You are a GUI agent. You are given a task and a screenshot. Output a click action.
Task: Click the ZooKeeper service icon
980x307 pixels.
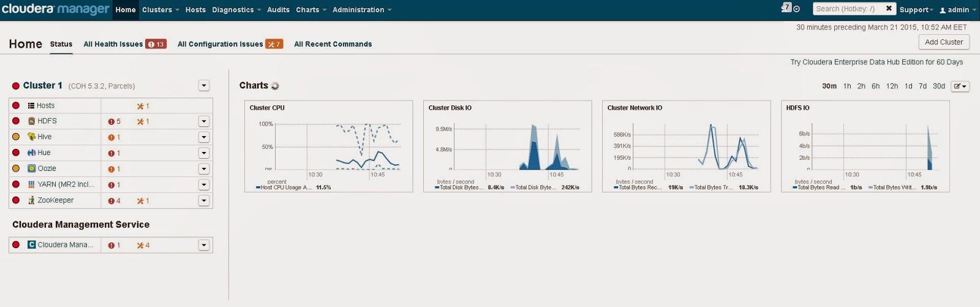(31, 200)
